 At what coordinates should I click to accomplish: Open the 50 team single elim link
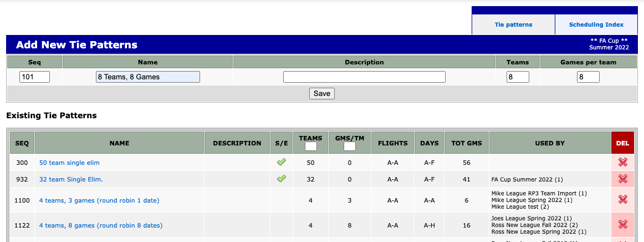69,163
